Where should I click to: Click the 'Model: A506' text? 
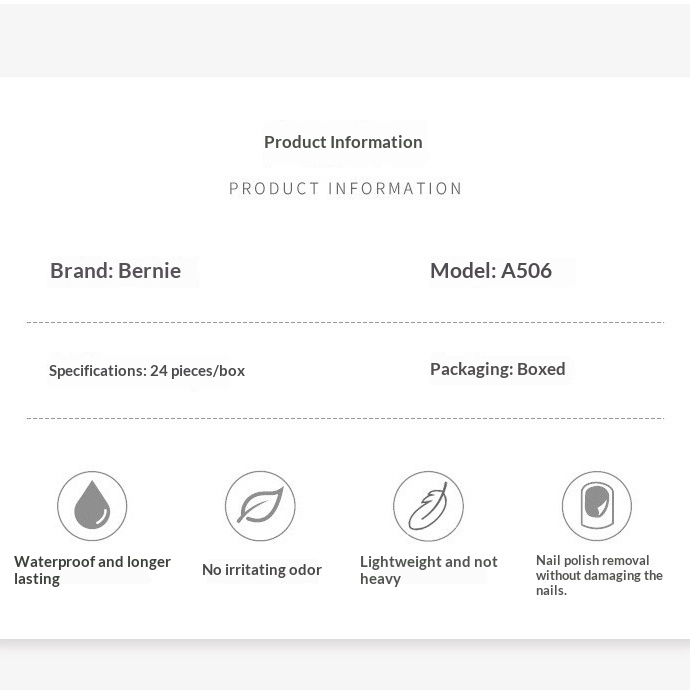tap(491, 271)
